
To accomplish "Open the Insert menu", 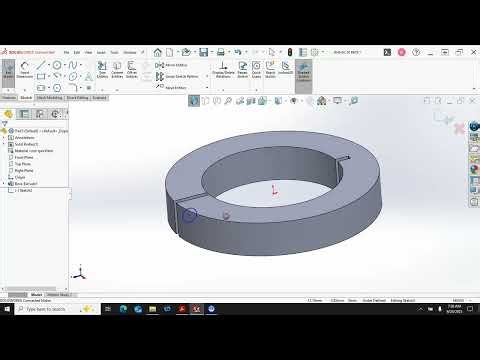I will click(x=101, y=52).
